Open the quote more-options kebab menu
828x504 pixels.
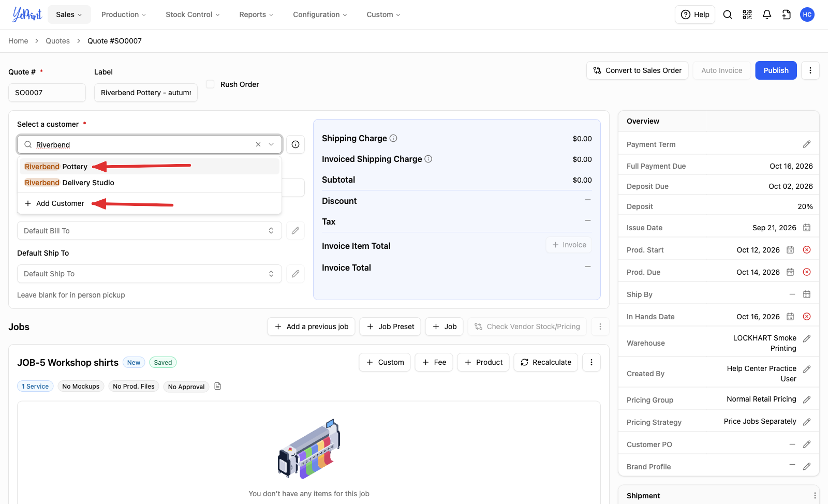[810, 70]
